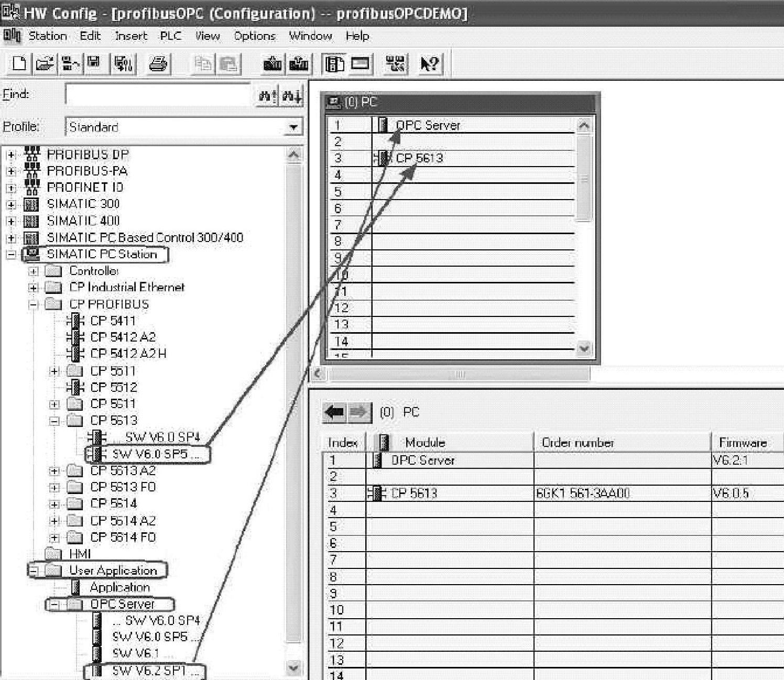Click the Copy toolbar icon
This screenshot has height=680, width=784.
coord(203,64)
